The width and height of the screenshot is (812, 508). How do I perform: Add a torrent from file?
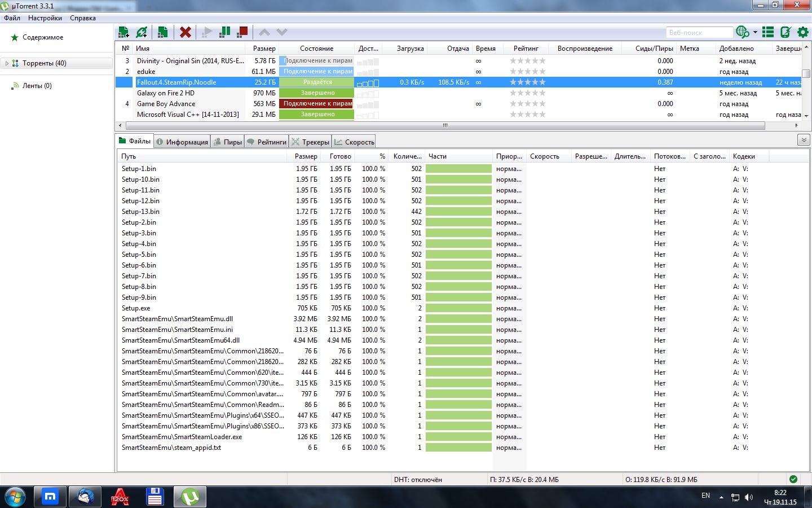coord(123,32)
